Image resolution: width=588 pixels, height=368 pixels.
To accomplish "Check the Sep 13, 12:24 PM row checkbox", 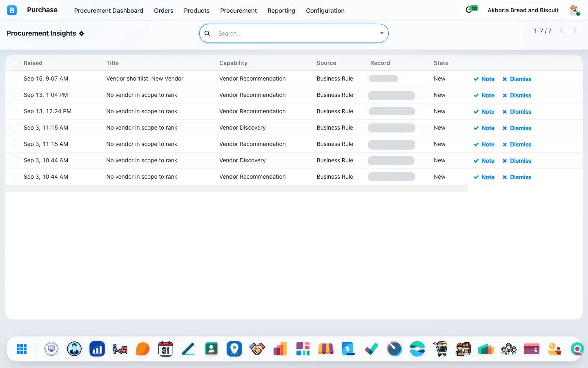I will pos(15,111).
